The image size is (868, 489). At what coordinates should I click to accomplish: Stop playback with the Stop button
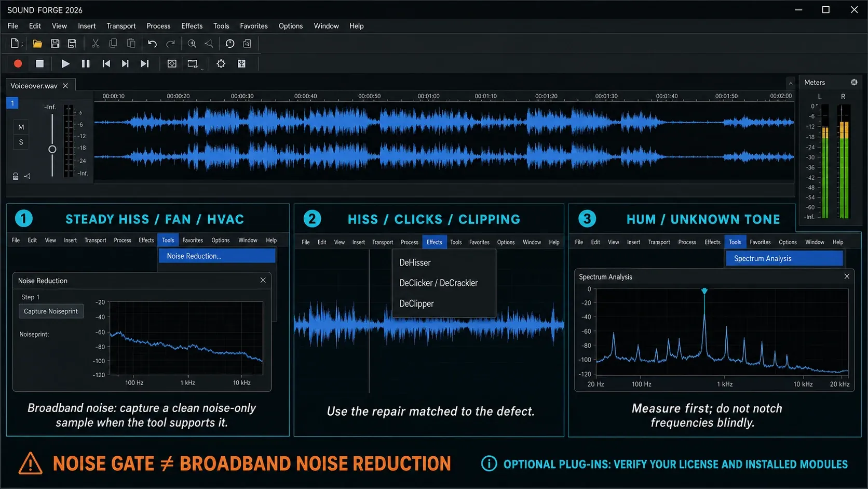click(39, 63)
